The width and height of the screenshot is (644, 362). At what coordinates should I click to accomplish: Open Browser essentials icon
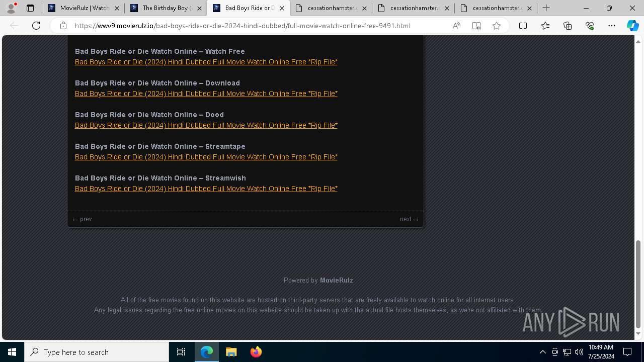[590, 26]
